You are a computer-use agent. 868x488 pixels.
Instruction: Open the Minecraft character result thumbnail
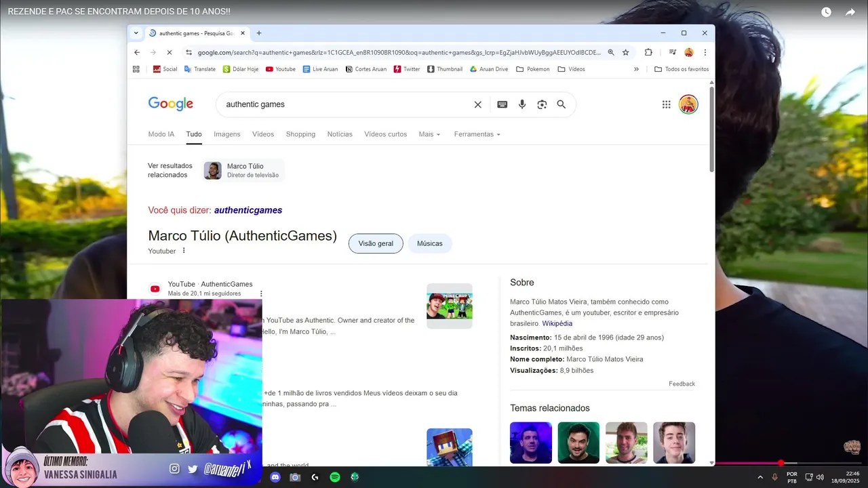(x=450, y=447)
